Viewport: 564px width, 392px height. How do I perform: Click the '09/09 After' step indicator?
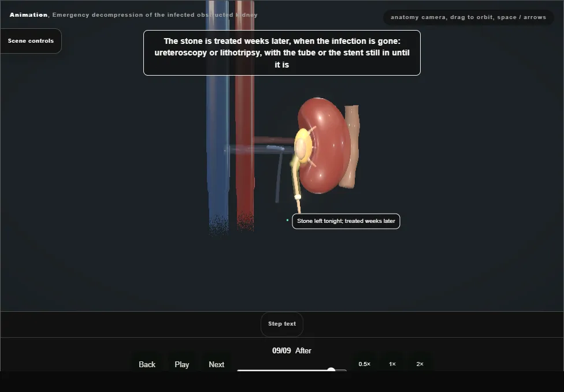point(292,350)
